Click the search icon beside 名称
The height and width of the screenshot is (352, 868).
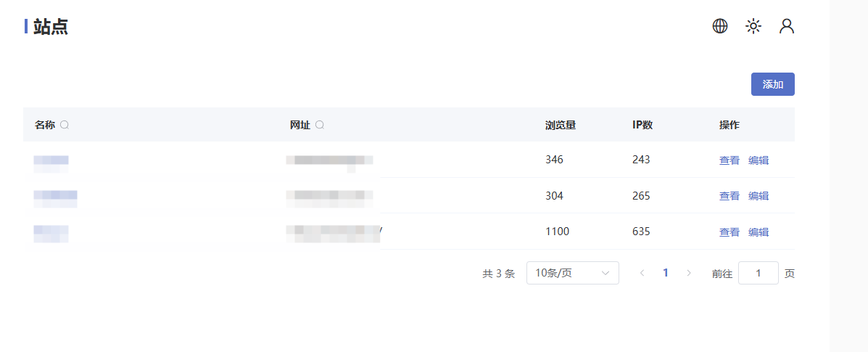point(65,125)
